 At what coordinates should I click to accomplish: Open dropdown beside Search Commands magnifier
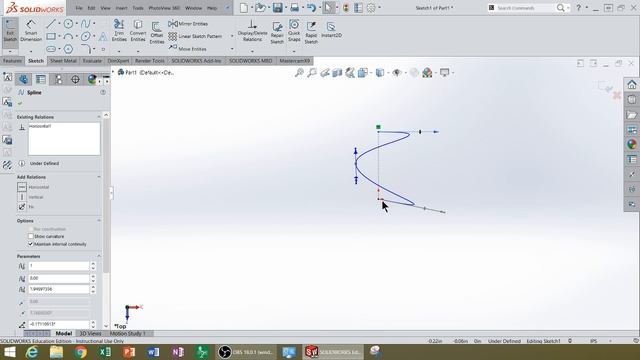[568, 8]
